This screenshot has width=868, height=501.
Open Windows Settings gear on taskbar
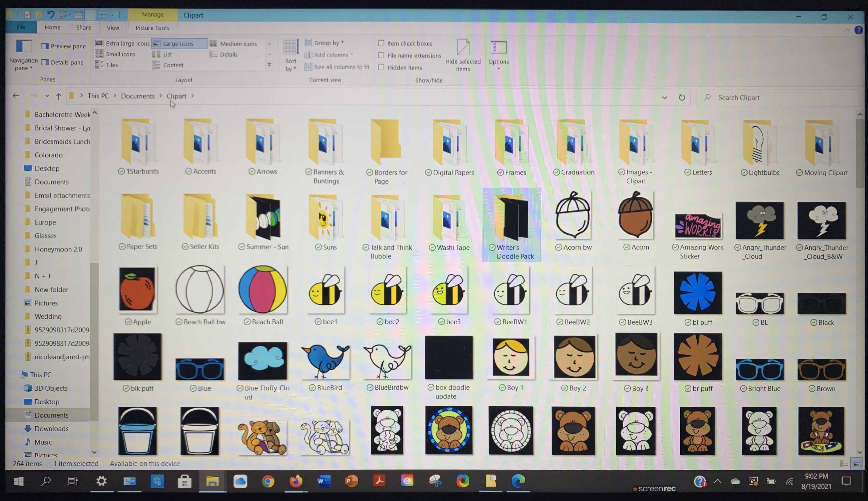[101, 481]
